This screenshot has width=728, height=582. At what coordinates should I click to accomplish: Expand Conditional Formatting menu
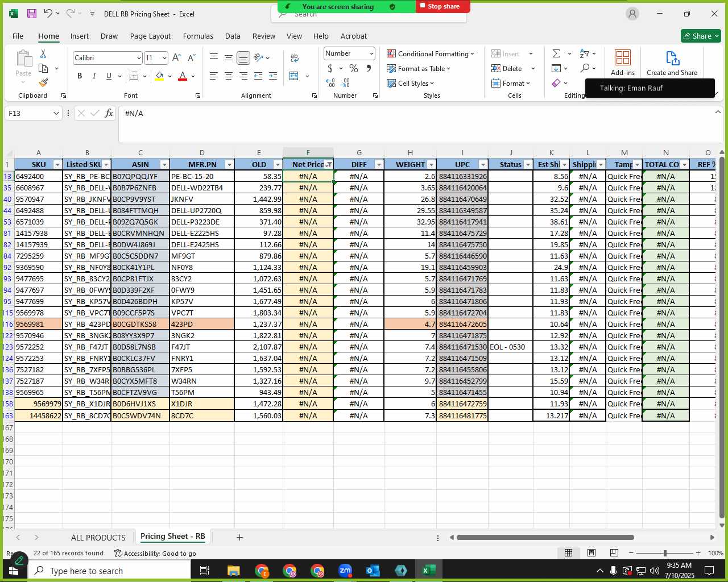pyautogui.click(x=431, y=53)
